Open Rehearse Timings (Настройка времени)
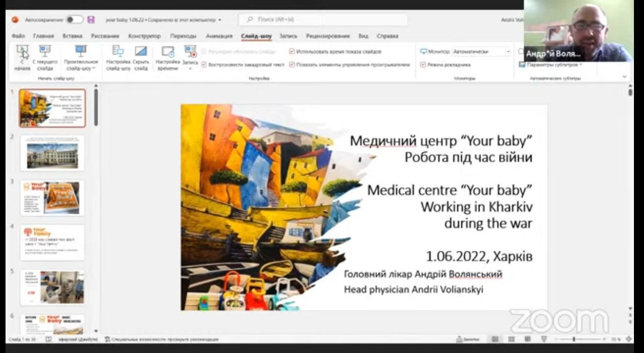Screen dimensions: 644x353 pyautogui.click(x=168, y=57)
